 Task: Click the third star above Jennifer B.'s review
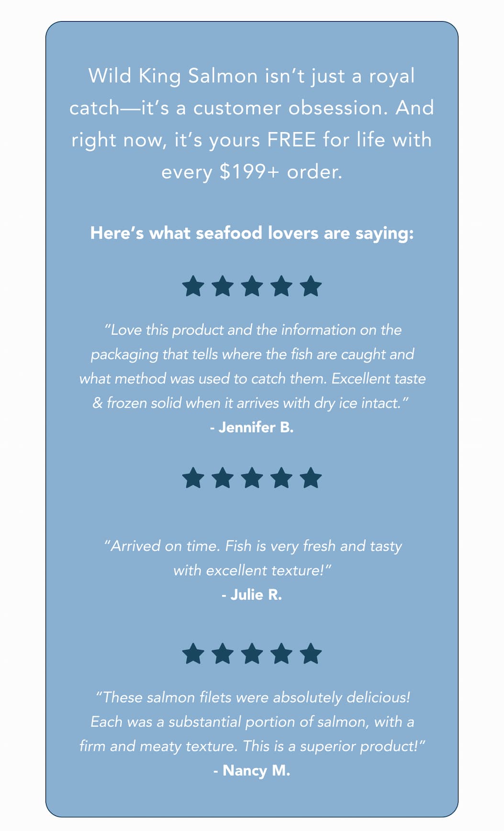pyautogui.click(x=252, y=286)
